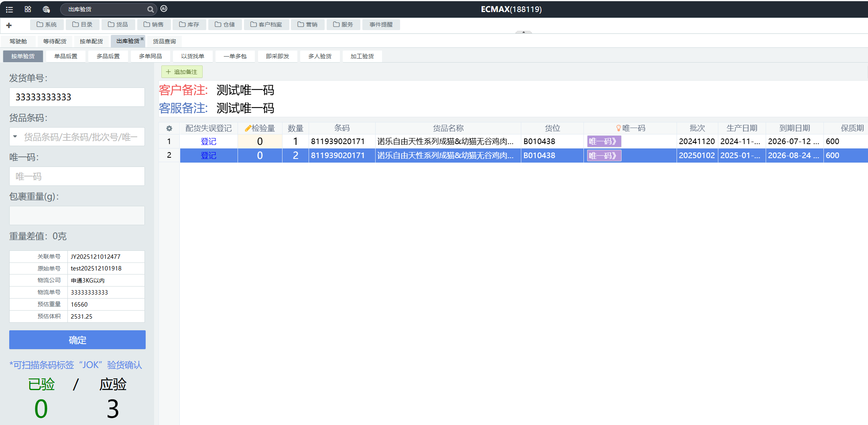Select the 多人验货 sub-tab
868x425 pixels.
pos(320,56)
